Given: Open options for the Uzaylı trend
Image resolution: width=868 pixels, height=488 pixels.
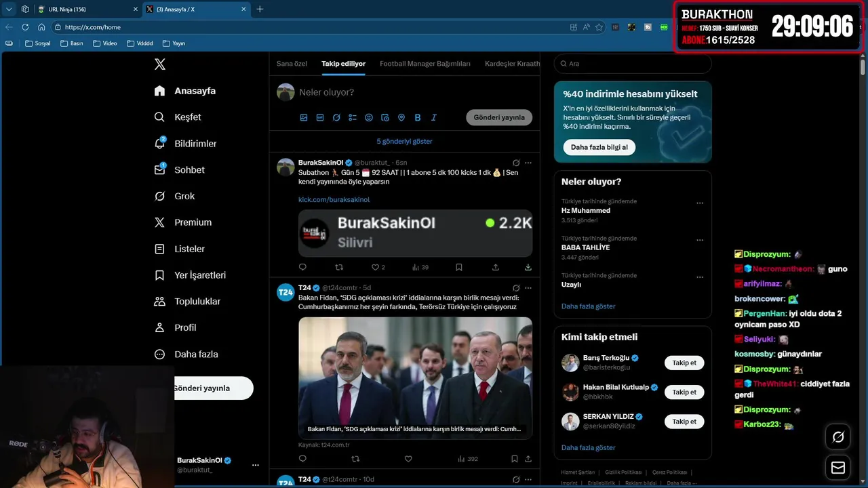Looking at the screenshot, I should [x=700, y=277].
